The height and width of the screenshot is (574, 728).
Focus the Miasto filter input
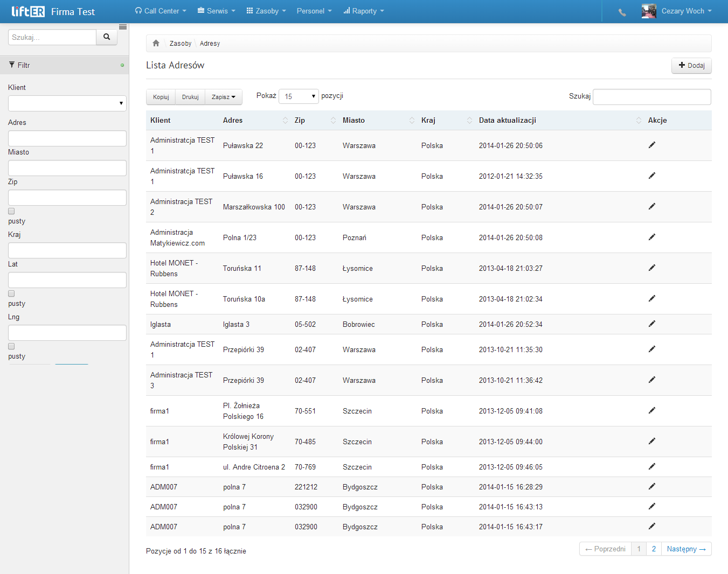coord(67,168)
